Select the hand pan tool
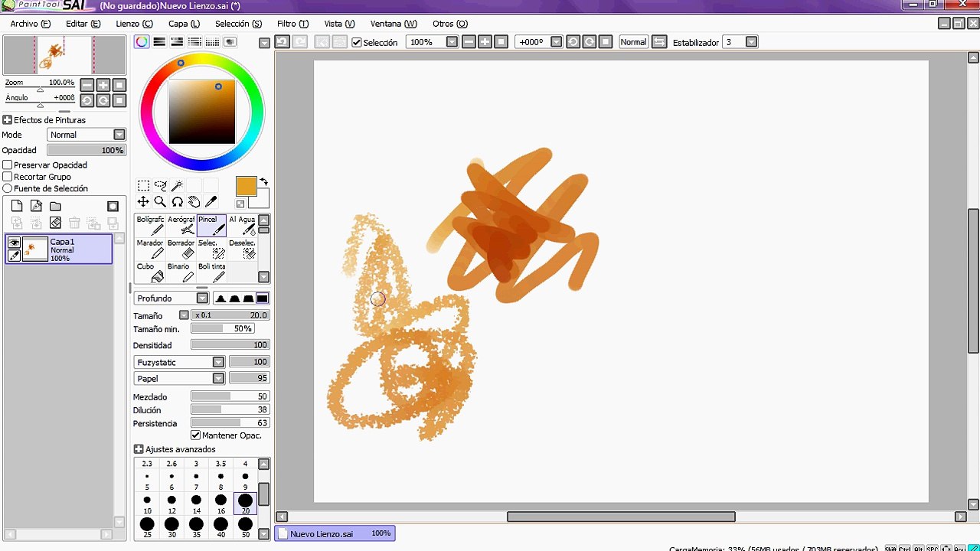Screen dimensions: 980x551 [194, 202]
